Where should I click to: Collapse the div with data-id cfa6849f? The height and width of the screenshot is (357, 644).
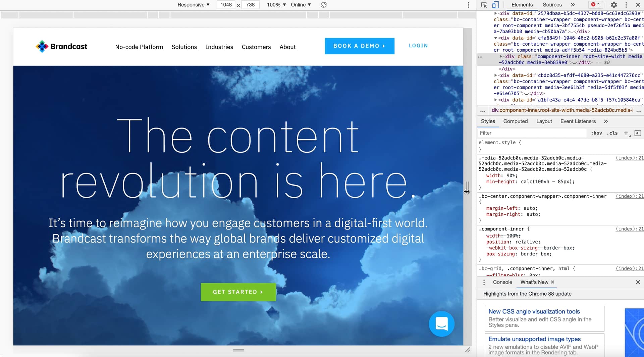(x=495, y=38)
